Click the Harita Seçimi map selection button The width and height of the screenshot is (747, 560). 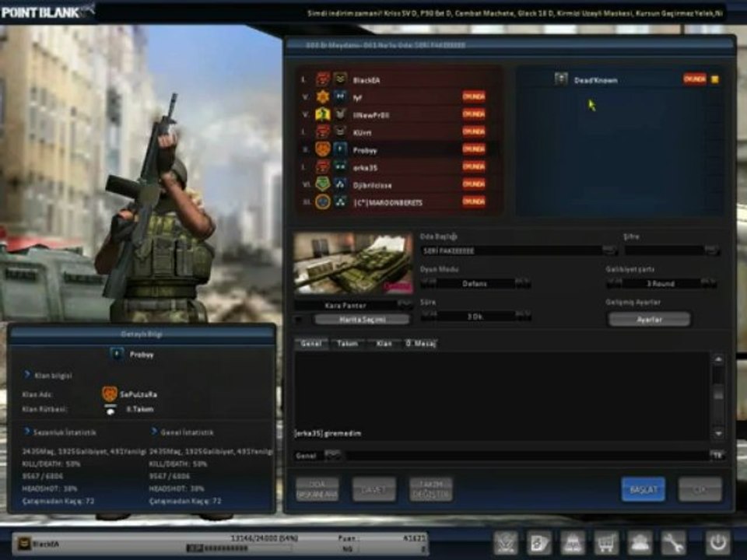click(362, 320)
